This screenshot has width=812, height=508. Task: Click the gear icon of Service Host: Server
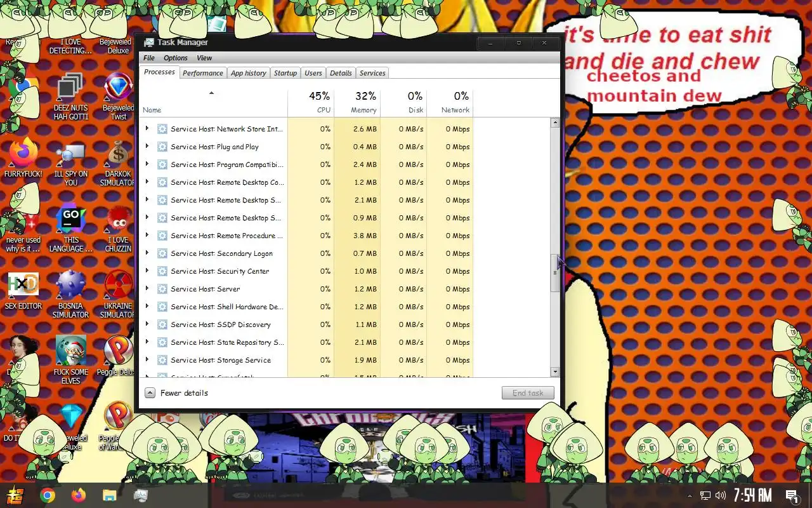click(162, 289)
